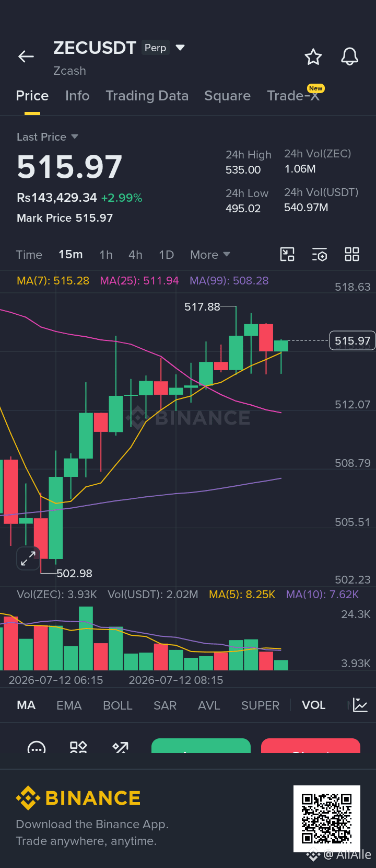
Task: Select the 15m interval
Action: (x=70, y=255)
